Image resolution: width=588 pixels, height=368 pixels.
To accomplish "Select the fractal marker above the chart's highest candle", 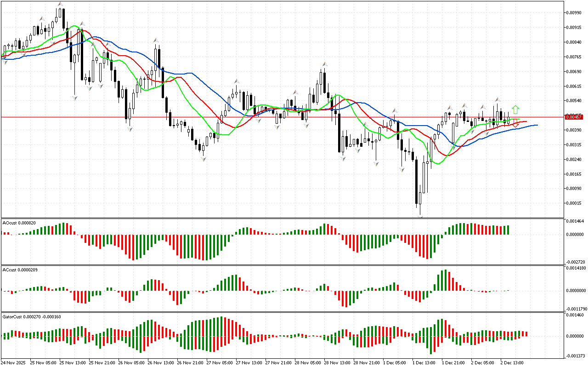I will pyautogui.click(x=60, y=4).
